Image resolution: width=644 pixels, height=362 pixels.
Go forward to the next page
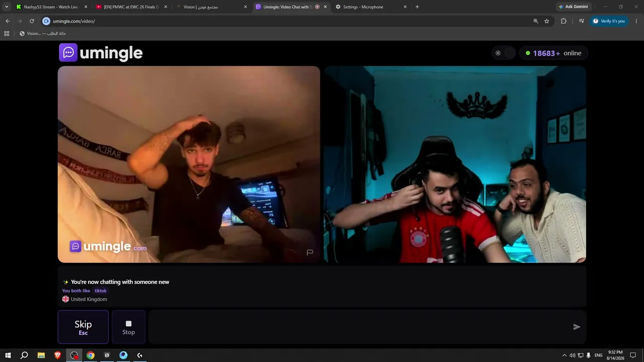20,21
